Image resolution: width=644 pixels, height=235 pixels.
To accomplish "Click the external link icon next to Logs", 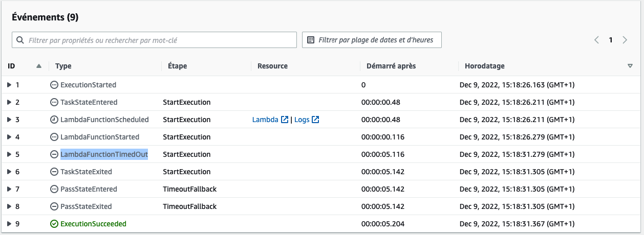I will (315, 120).
